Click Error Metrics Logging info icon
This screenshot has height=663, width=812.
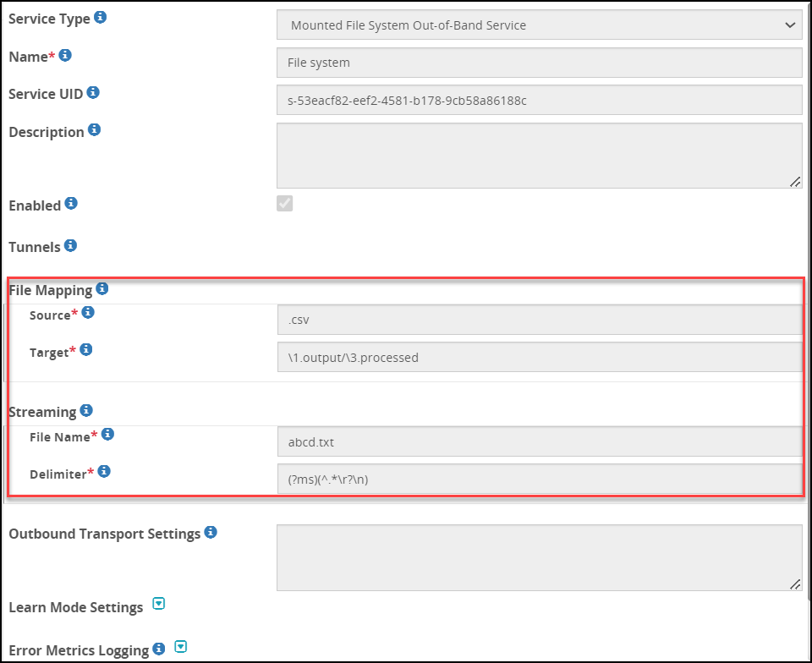tap(159, 649)
